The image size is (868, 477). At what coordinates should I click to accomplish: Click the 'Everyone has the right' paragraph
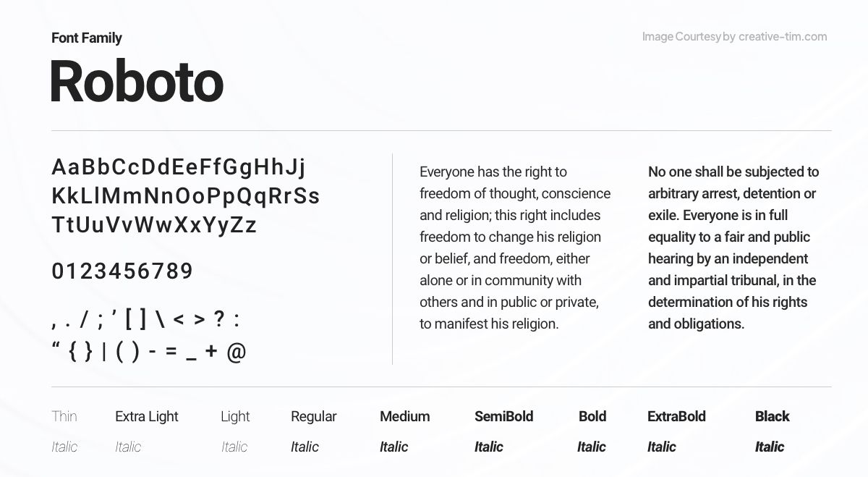(514, 248)
